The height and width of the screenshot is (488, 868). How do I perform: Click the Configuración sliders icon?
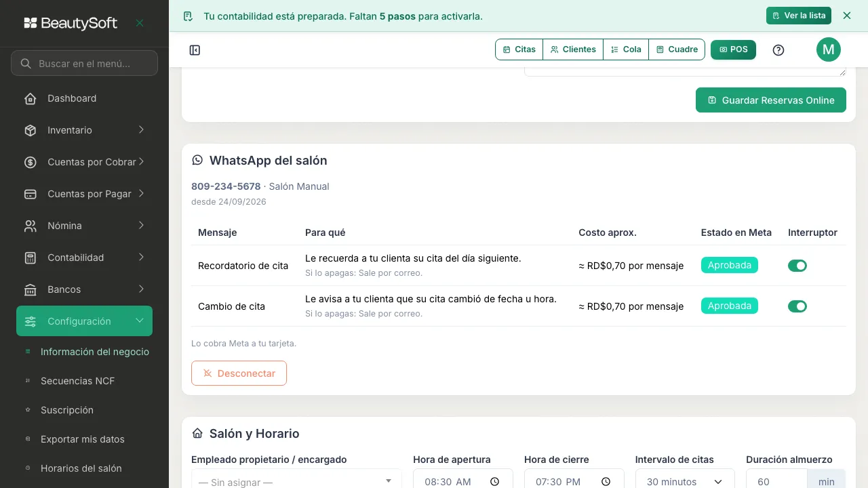click(31, 321)
